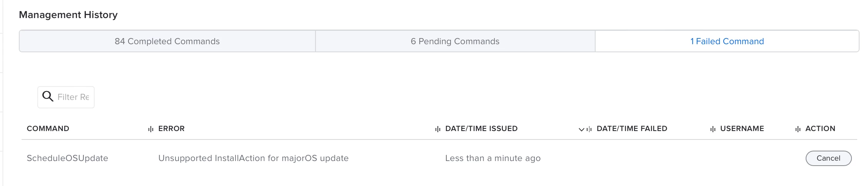
Task: Select the 1 Failed Command tab
Action: point(727,41)
